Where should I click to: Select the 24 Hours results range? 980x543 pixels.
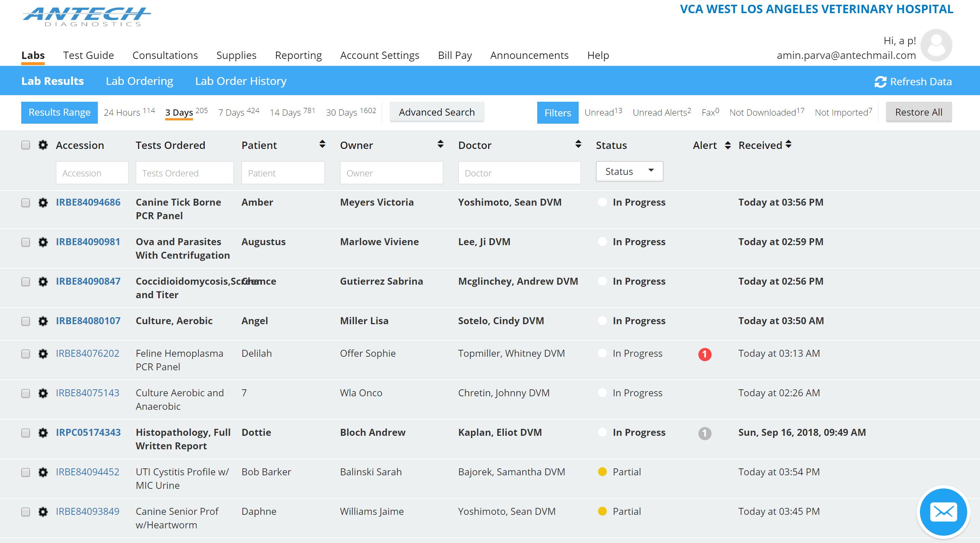click(x=129, y=112)
